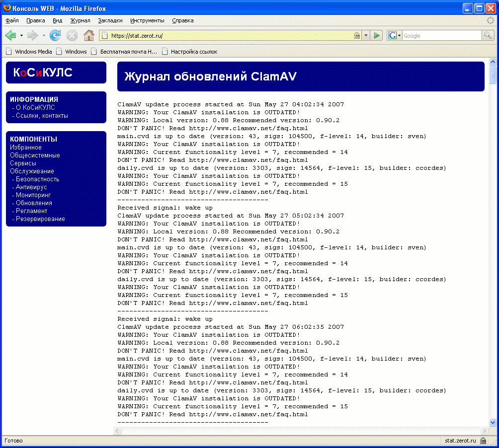The height and width of the screenshot is (448, 499).
Task: Expand the address bar URL dropdown
Action: (x=366, y=36)
